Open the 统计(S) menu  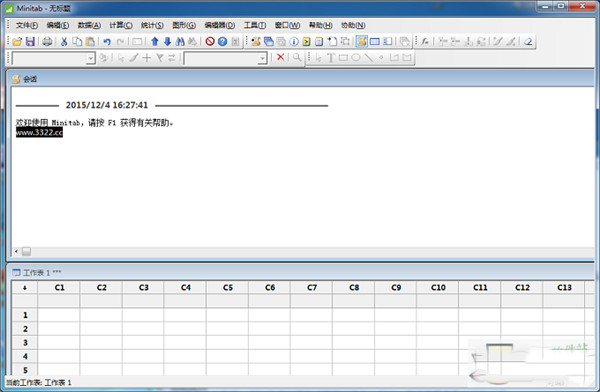pyautogui.click(x=152, y=25)
